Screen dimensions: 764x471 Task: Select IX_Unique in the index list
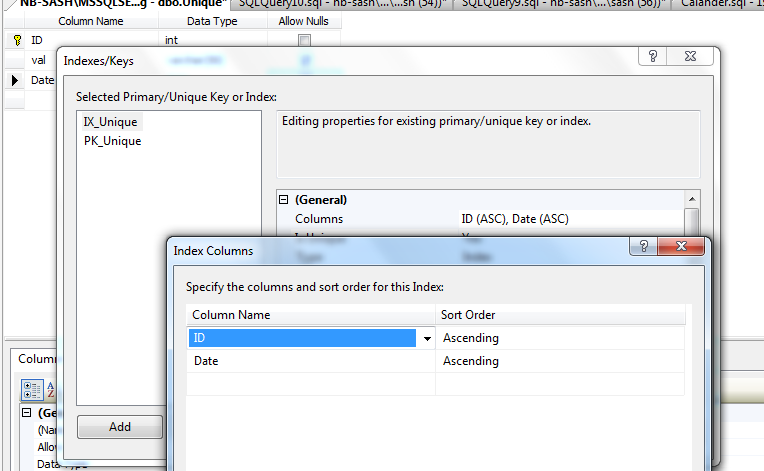(110, 122)
